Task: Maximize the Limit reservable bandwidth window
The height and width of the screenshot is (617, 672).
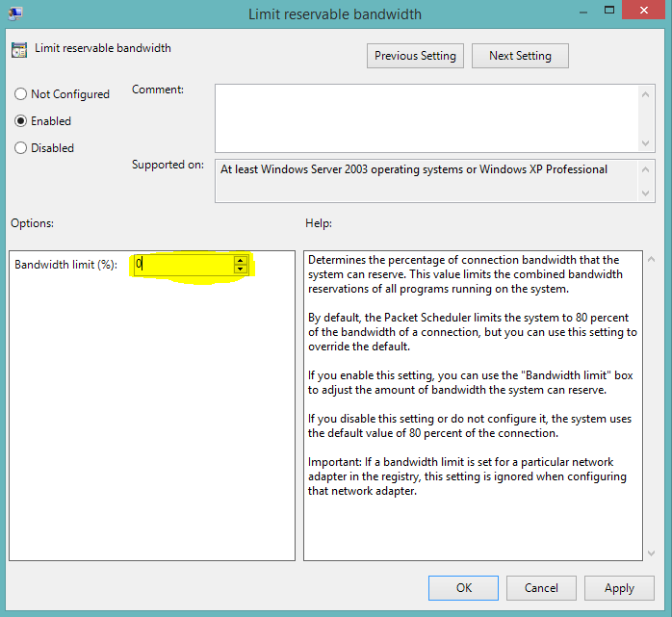Action: 609,11
